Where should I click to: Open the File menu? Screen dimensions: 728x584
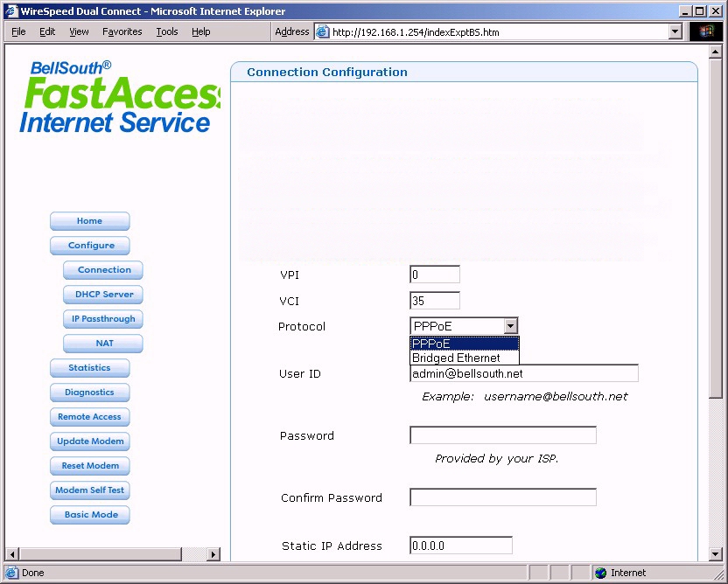(x=18, y=31)
